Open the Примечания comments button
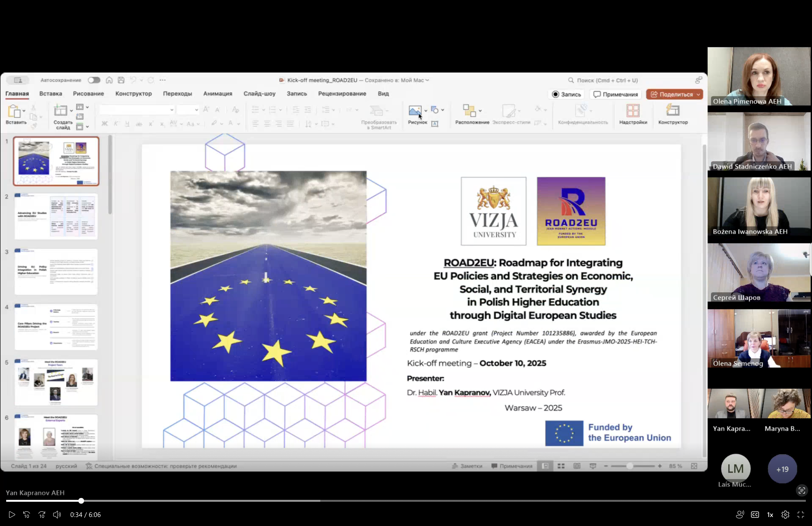The height and width of the screenshot is (526, 812). (615, 95)
